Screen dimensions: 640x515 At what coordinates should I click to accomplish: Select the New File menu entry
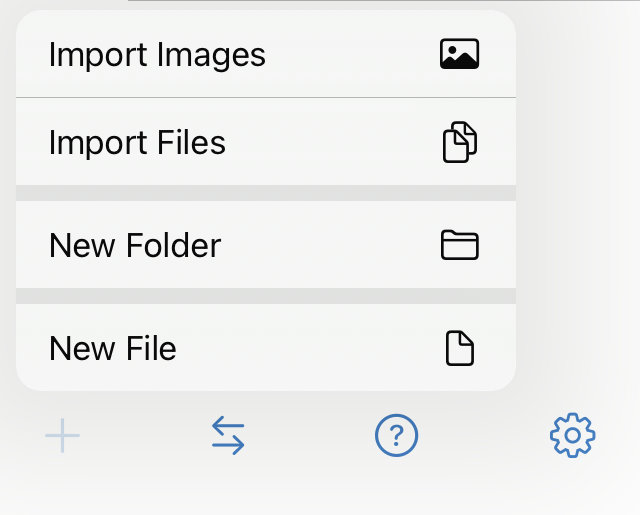[266, 348]
